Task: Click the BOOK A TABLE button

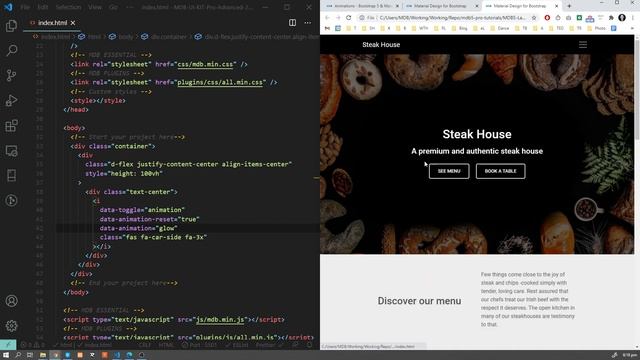Action: point(500,171)
